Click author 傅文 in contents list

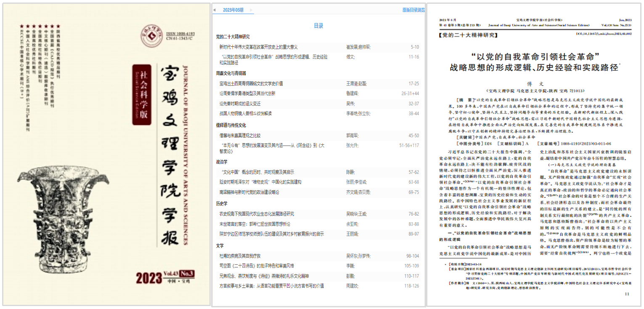[x=350, y=56]
